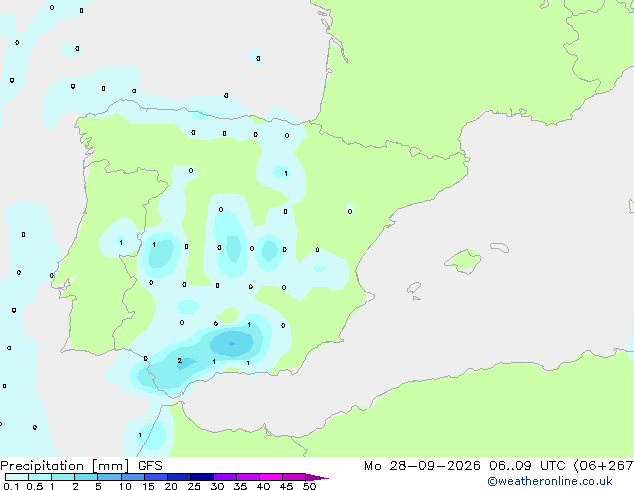Select the 0.1 mm legend color swatch
Screen dimensions: 634x490
[x=17, y=477]
